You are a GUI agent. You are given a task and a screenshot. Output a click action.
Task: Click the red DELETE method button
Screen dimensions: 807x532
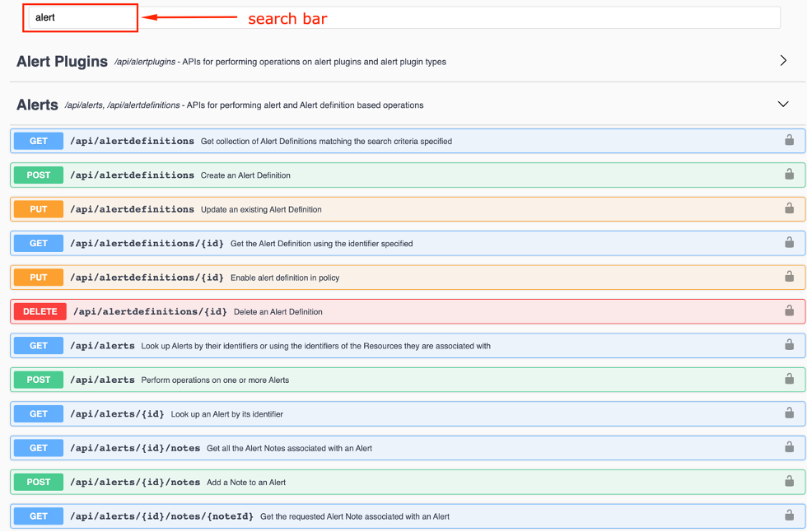(x=40, y=312)
